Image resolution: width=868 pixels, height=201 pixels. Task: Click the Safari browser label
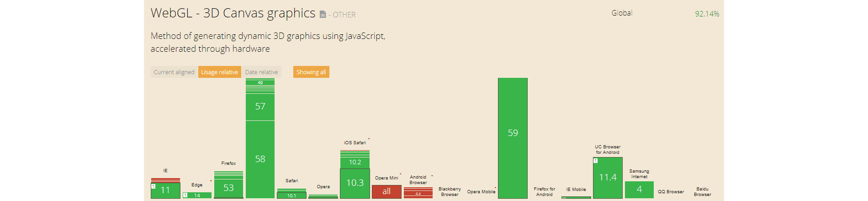(291, 181)
